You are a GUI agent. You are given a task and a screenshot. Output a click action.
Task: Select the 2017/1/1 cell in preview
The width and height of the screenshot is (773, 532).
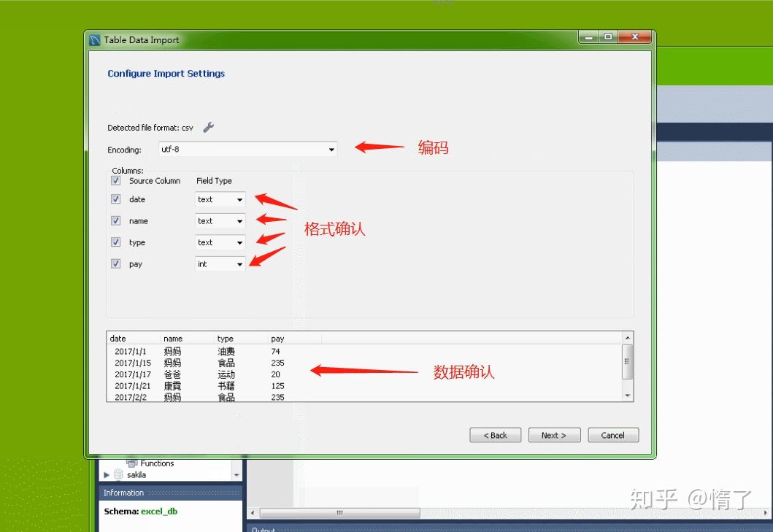[x=131, y=351]
